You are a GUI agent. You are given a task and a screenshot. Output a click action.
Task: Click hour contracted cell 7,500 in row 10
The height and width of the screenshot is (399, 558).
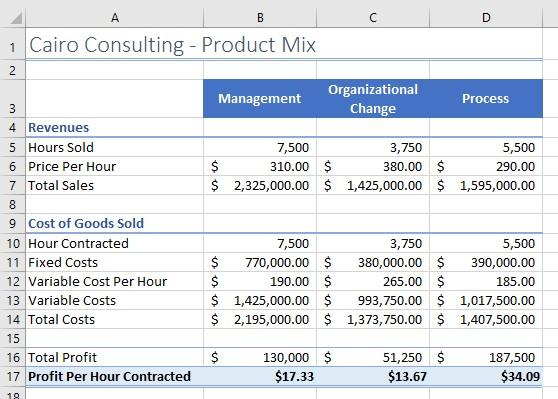point(260,243)
